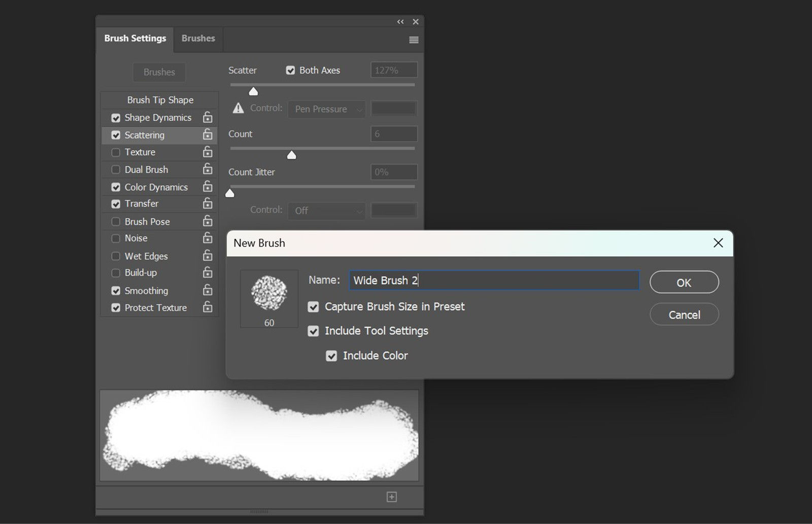
Task: Click the lock icon next to Shape Dynamics
Action: (x=208, y=117)
